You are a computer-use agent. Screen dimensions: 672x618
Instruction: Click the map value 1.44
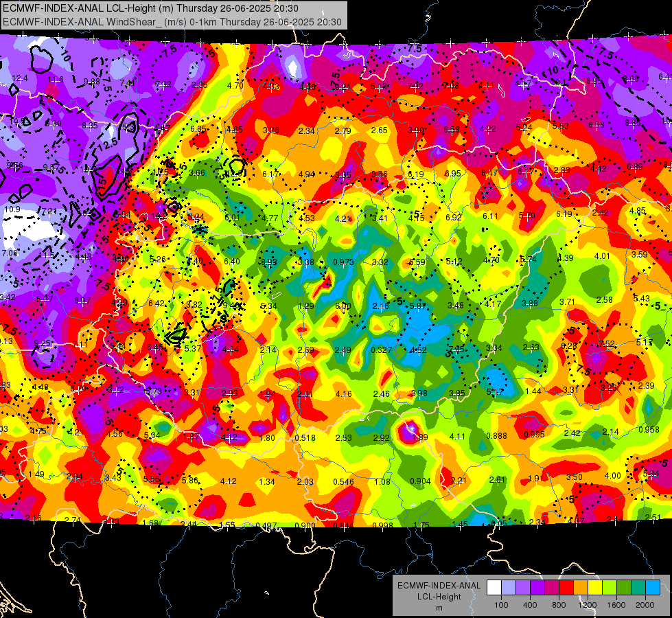click(533, 391)
